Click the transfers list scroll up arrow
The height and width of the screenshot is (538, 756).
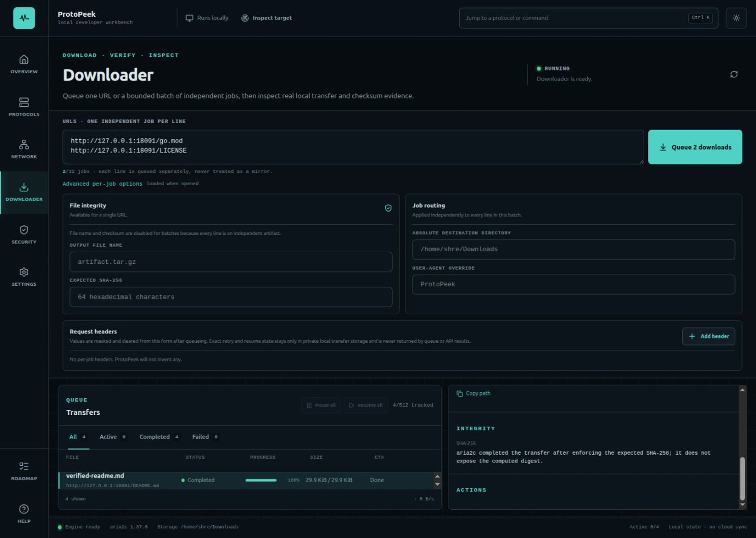coord(437,476)
